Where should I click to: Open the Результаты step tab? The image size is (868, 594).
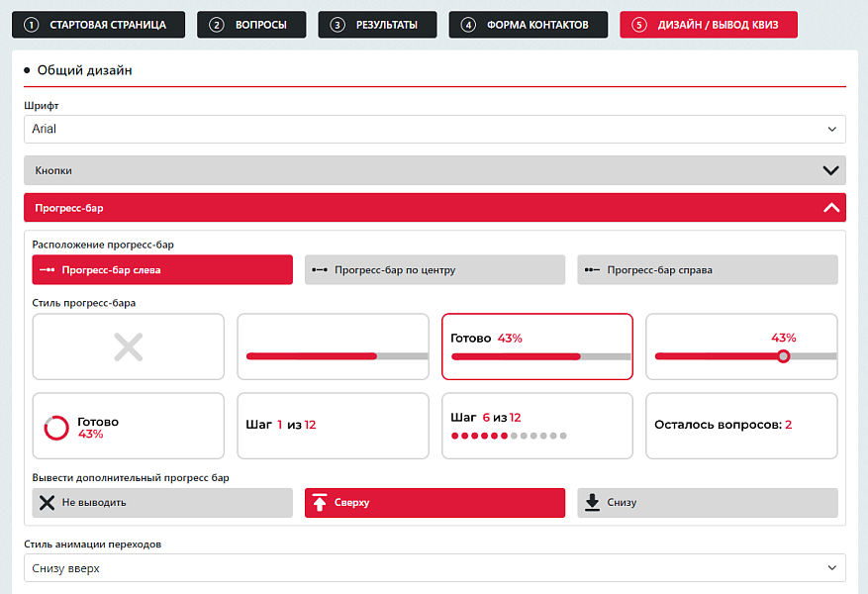click(377, 25)
